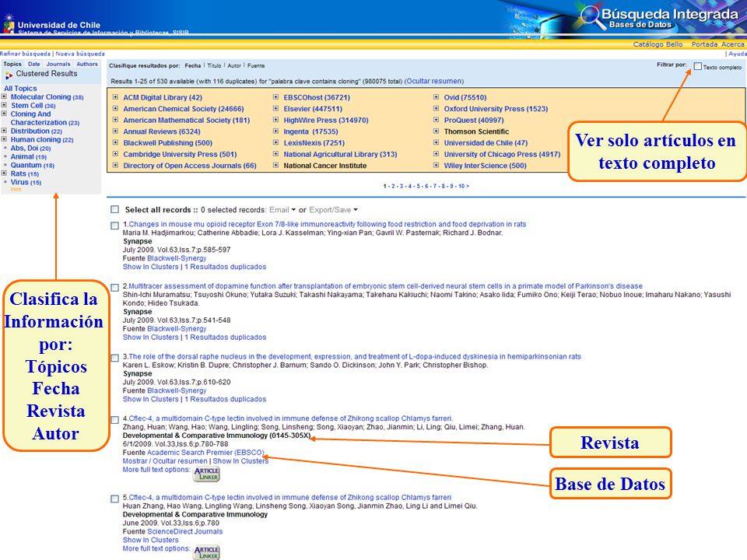Expand the ProQuest source entry
747x560 pixels.
[437, 120]
